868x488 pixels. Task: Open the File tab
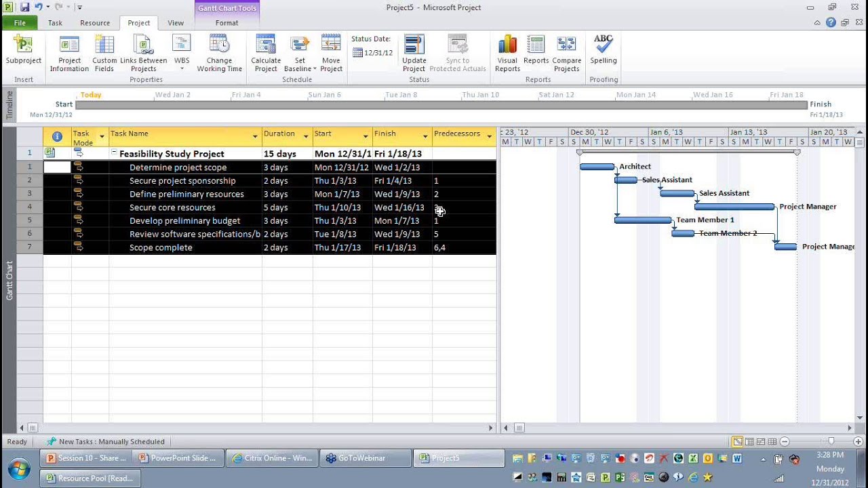click(20, 22)
